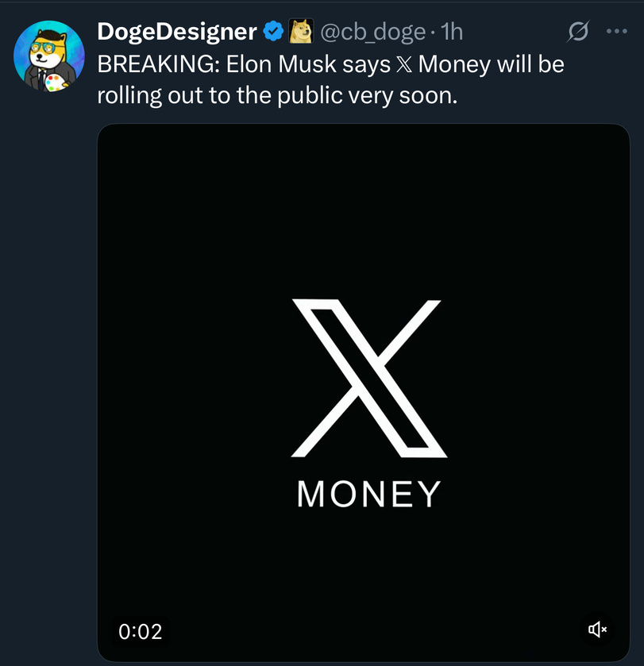The height and width of the screenshot is (666, 644).
Task: Click the 𝕏 symbol in tweet text
Action: coord(403,64)
